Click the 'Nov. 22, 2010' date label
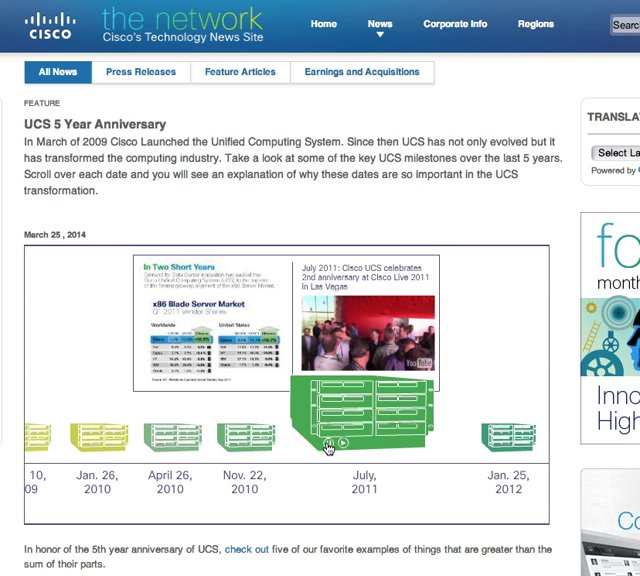 coord(244,482)
